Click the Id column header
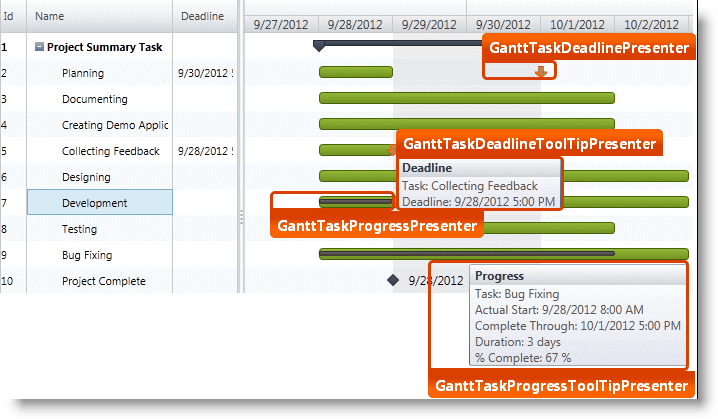Image resolution: width=718 pixels, height=419 pixels. (x=9, y=16)
